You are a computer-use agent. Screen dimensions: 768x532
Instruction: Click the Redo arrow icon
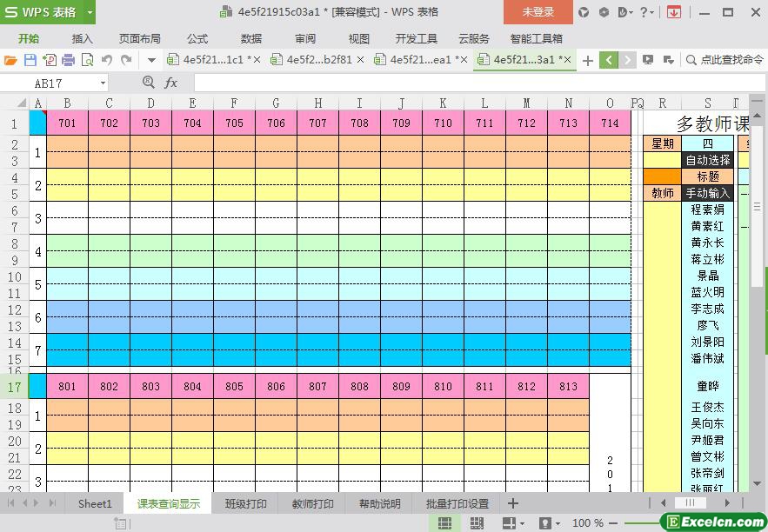tap(126, 60)
